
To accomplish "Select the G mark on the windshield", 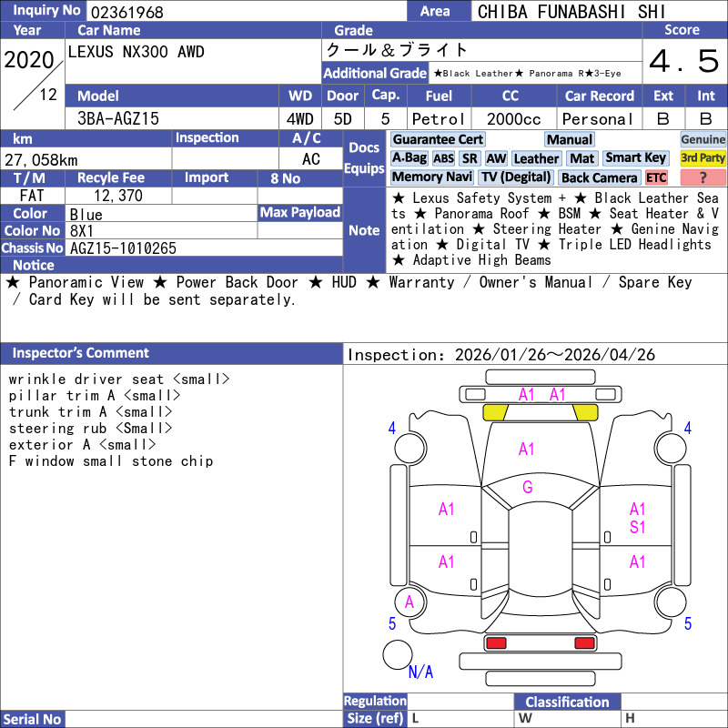I will 527,488.
